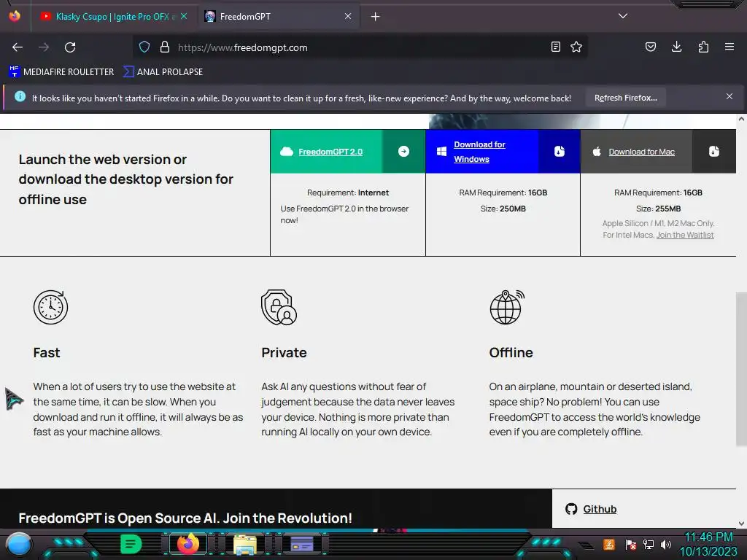Click 'Join the Revolution!' headline

[287, 518]
